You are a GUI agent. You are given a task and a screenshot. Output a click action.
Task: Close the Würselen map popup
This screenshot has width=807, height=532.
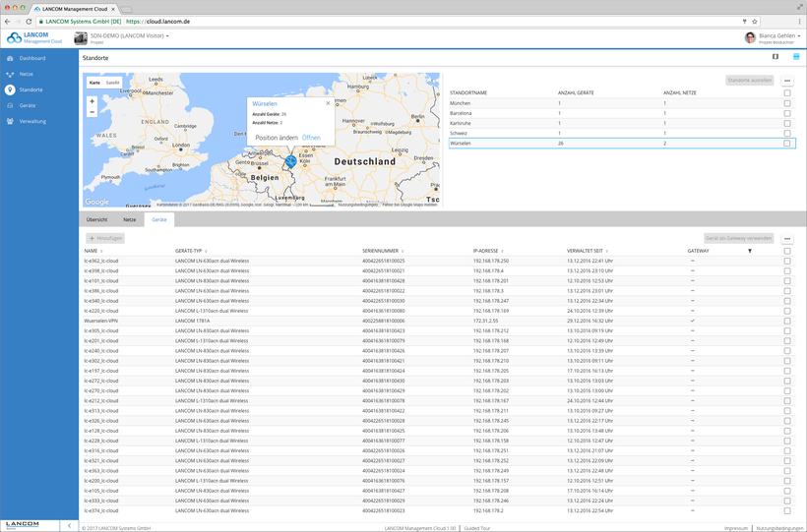coord(328,103)
